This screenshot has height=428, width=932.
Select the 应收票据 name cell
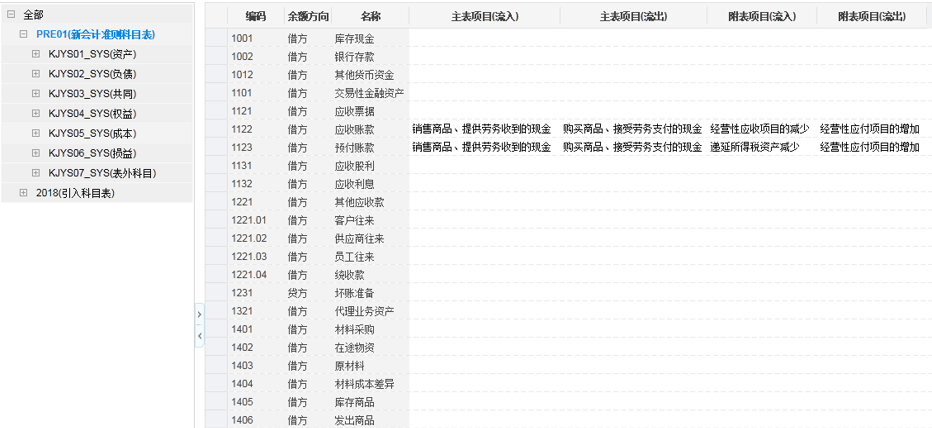pyautogui.click(x=370, y=111)
